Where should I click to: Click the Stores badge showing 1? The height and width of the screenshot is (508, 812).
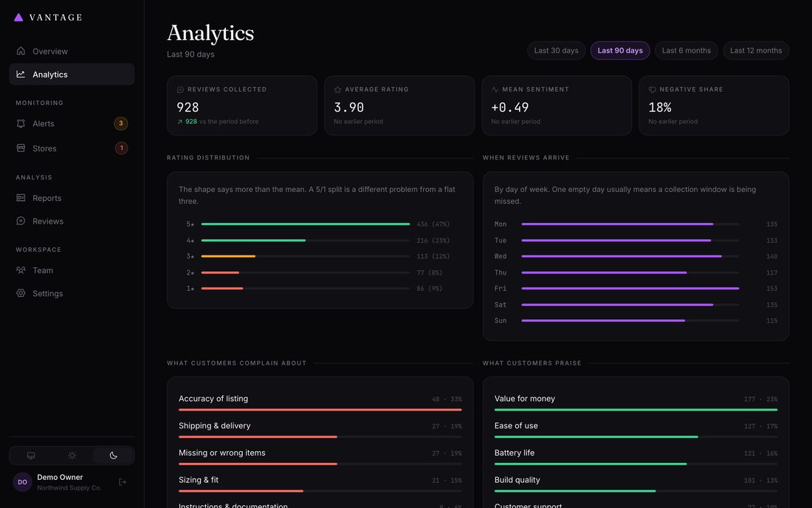(x=121, y=148)
